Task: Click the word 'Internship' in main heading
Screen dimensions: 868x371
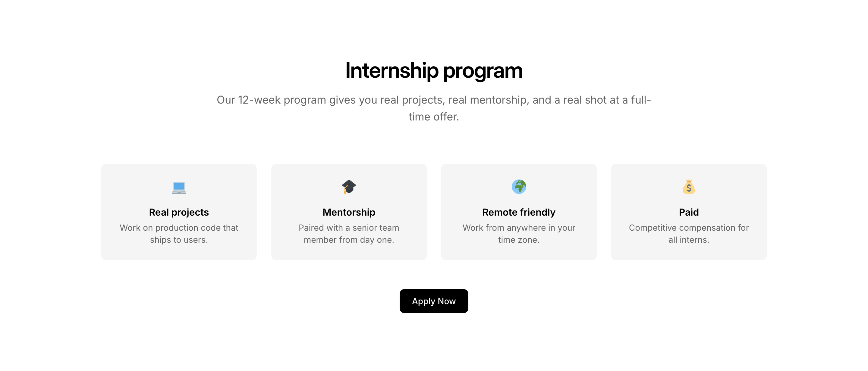Action: click(392, 71)
